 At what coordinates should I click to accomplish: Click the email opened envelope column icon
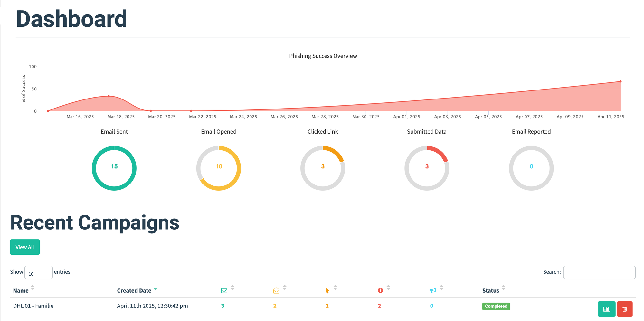pos(276,290)
